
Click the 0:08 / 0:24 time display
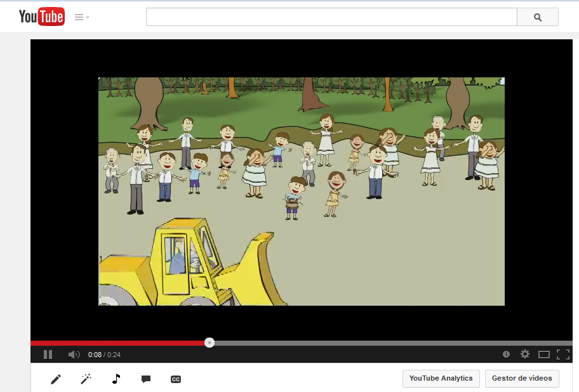pyautogui.click(x=104, y=355)
